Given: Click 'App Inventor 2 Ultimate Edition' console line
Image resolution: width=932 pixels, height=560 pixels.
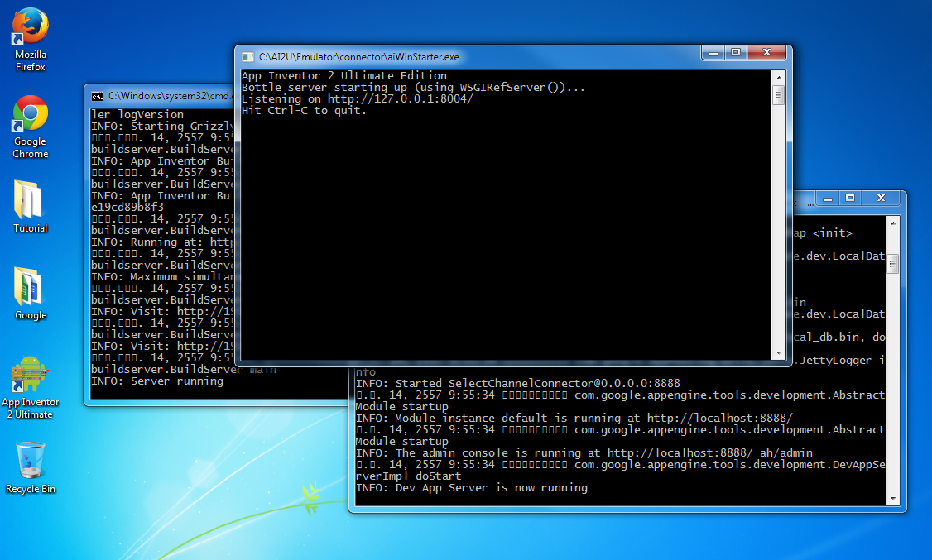Looking at the screenshot, I should point(343,76).
